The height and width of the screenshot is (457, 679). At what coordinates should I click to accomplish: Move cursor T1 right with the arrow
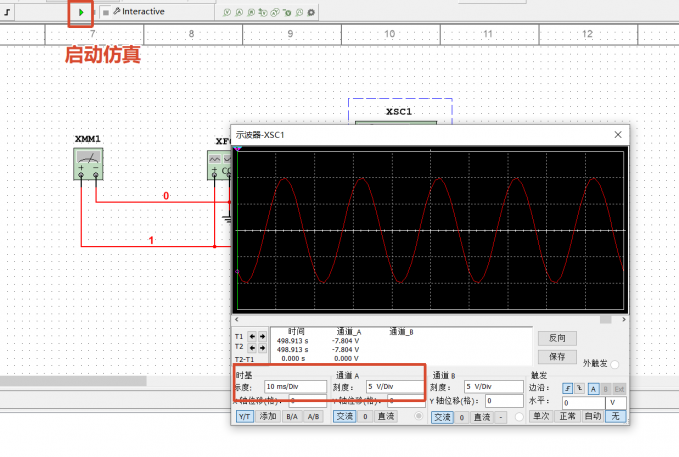tap(262, 336)
